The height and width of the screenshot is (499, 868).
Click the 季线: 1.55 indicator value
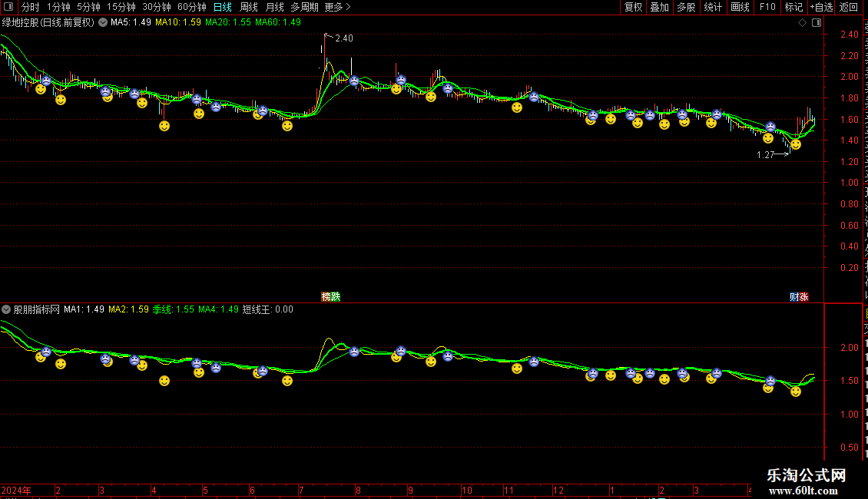pos(174,309)
